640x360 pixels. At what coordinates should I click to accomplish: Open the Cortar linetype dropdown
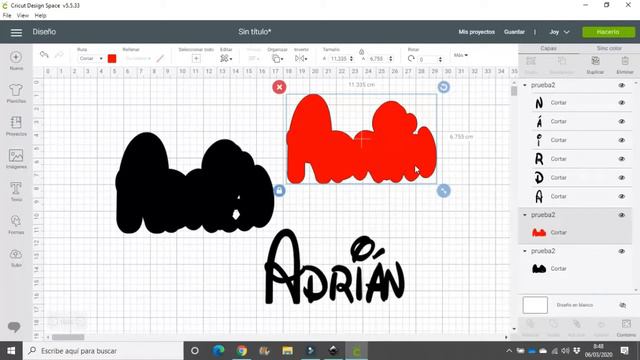[x=91, y=59]
